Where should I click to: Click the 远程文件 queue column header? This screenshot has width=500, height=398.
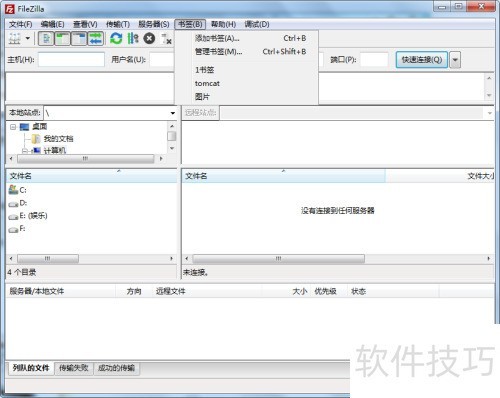point(207,291)
